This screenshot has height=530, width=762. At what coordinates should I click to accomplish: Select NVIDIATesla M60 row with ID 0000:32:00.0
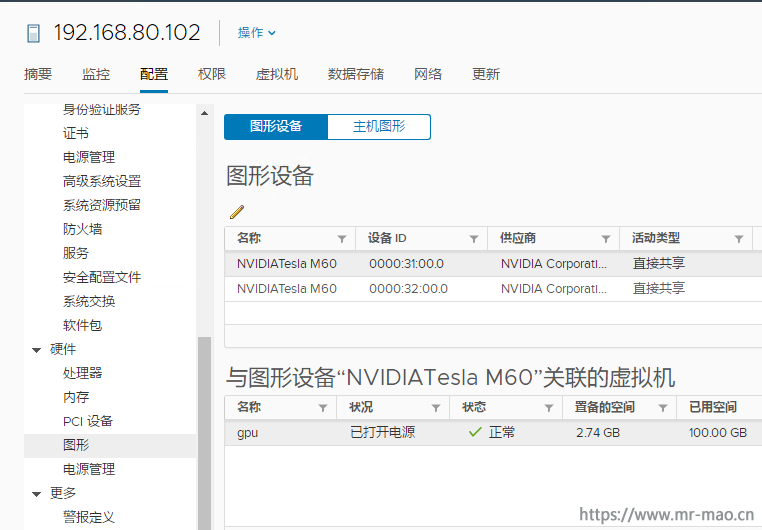[493, 289]
